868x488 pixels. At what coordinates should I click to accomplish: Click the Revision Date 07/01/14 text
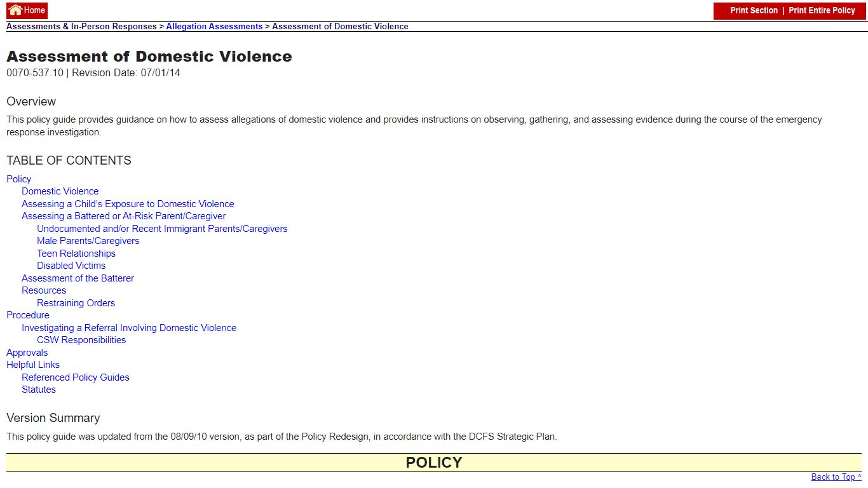[126, 73]
